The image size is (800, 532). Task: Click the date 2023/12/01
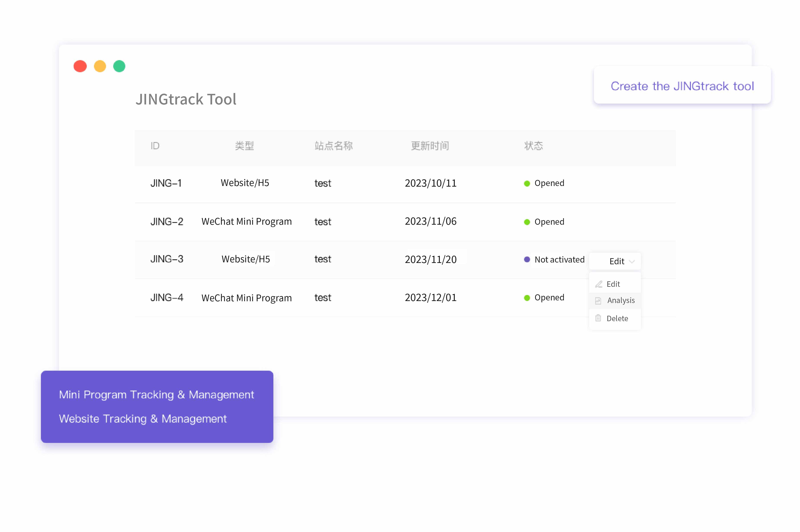(431, 298)
